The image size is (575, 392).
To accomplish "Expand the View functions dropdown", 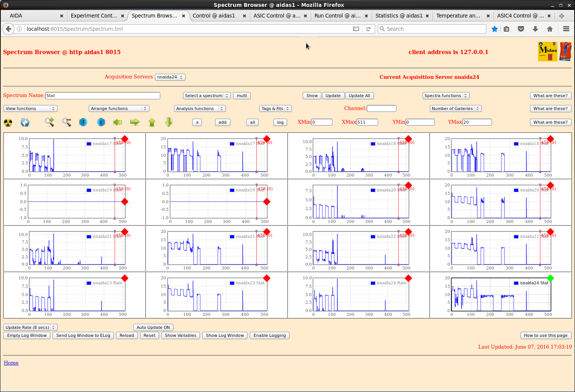I will pos(30,108).
